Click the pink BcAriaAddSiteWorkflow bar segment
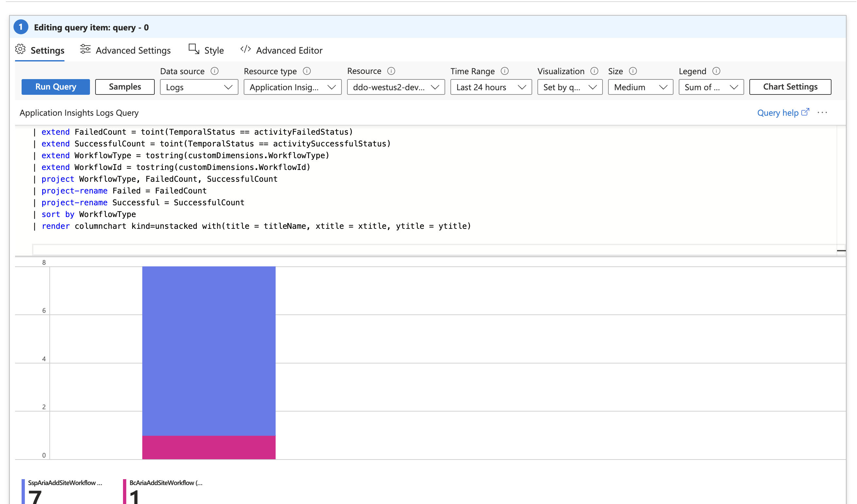This screenshot has width=857, height=504. [x=208, y=447]
